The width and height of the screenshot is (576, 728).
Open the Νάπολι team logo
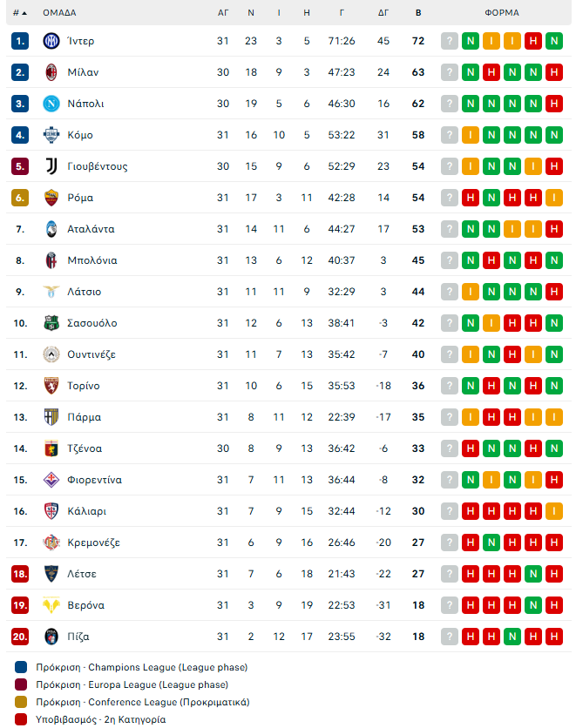(51, 104)
